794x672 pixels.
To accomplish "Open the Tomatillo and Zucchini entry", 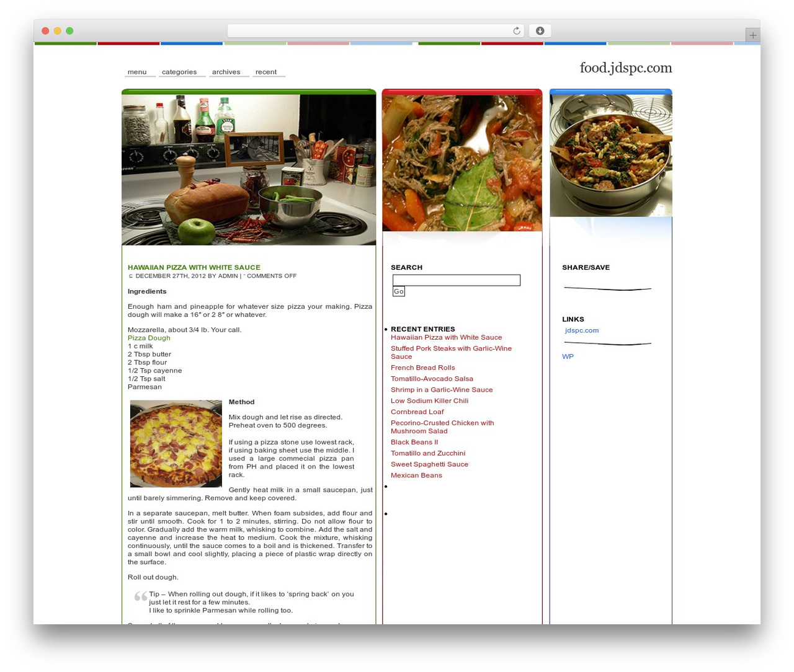I will (428, 453).
